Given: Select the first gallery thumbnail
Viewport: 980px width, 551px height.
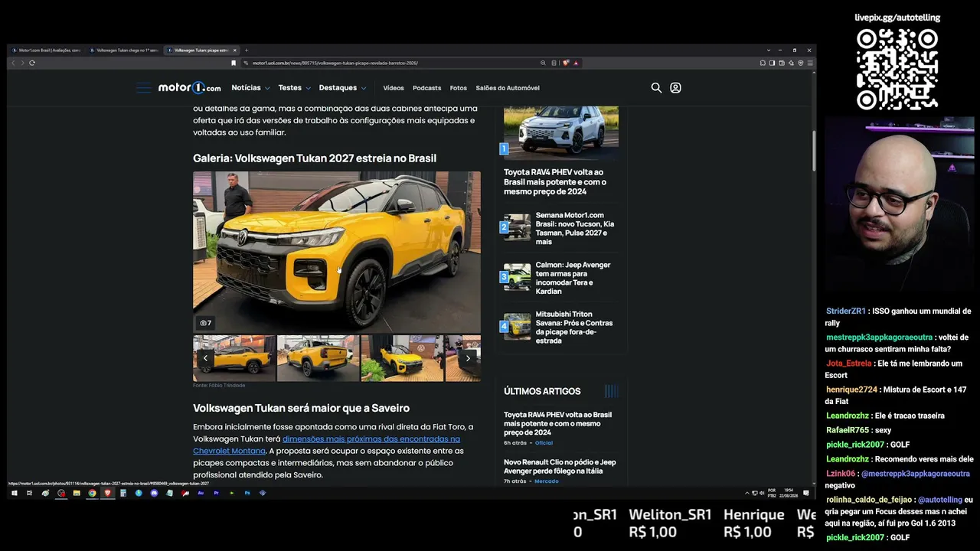Looking at the screenshot, I should pyautogui.click(x=234, y=358).
